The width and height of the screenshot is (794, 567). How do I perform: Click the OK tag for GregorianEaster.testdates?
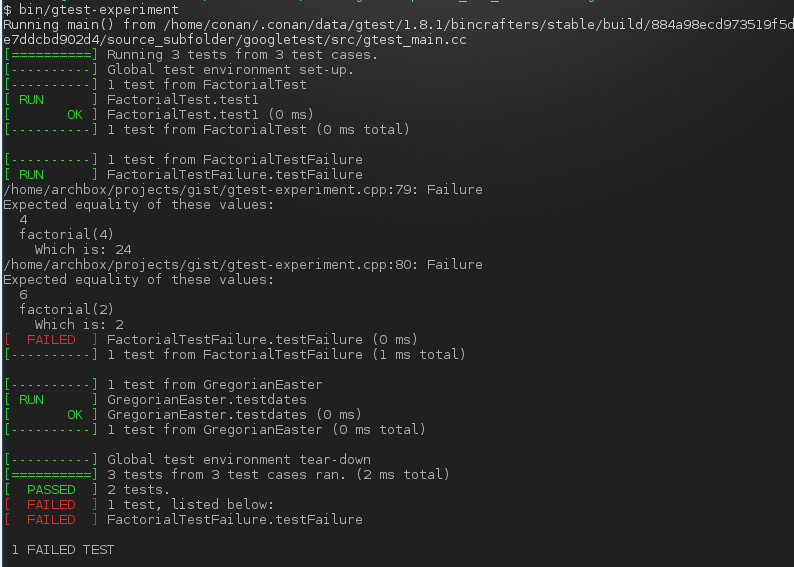[x=75, y=415]
